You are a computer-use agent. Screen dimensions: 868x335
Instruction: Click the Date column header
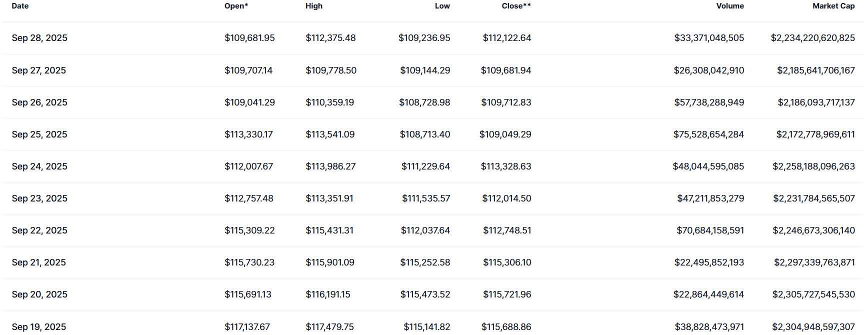click(x=20, y=6)
